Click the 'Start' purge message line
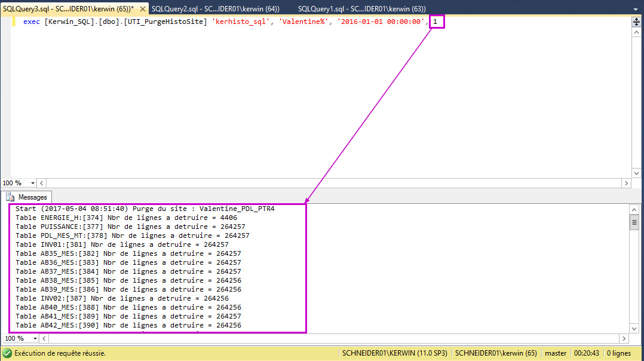 (x=145, y=209)
